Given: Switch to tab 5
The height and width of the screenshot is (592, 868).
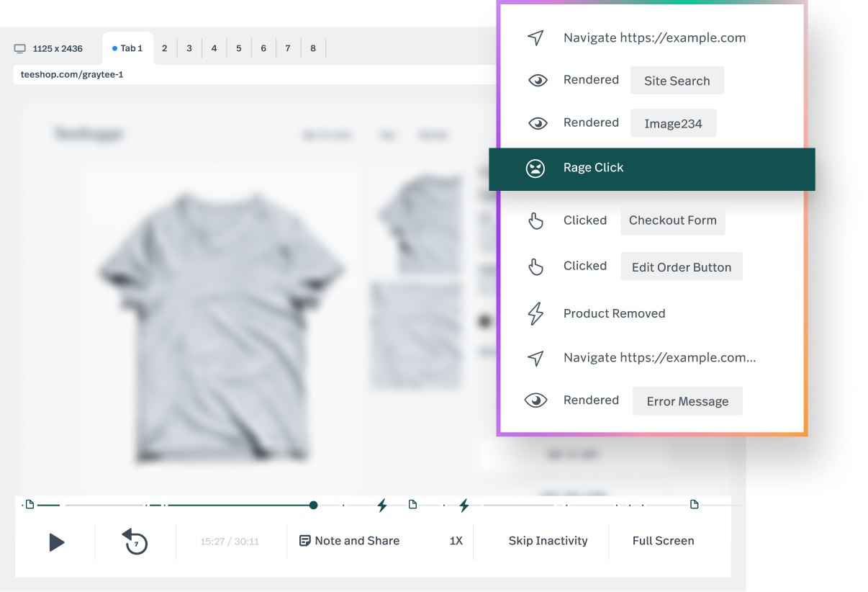Looking at the screenshot, I should tap(239, 48).
